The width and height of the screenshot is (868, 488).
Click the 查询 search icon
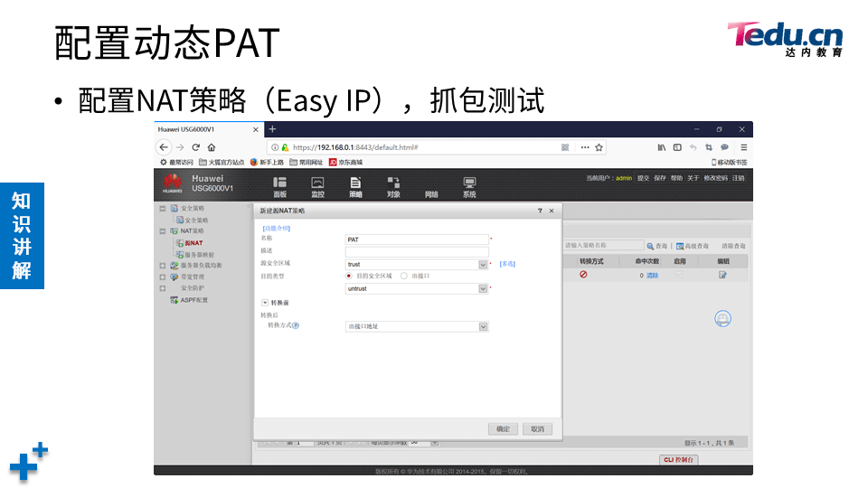tap(650, 246)
